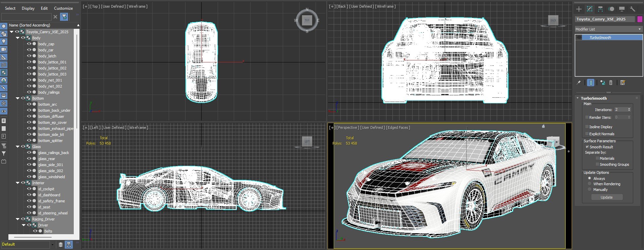Toggle Show End Result button
The width and height of the screenshot is (644, 250).
coord(591,83)
